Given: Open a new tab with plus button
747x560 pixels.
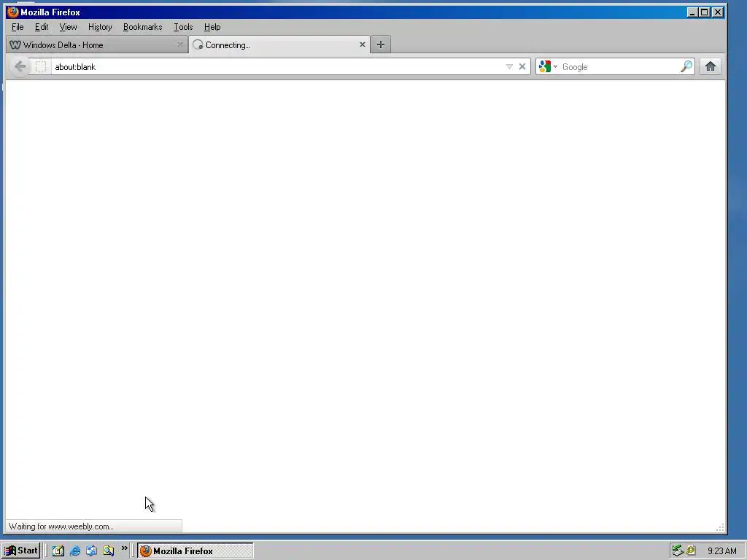Looking at the screenshot, I should tap(381, 44).
